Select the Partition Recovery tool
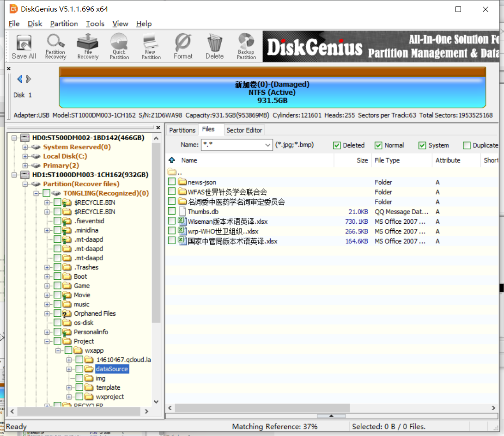Viewport: 504px width, 436px height. click(55, 46)
